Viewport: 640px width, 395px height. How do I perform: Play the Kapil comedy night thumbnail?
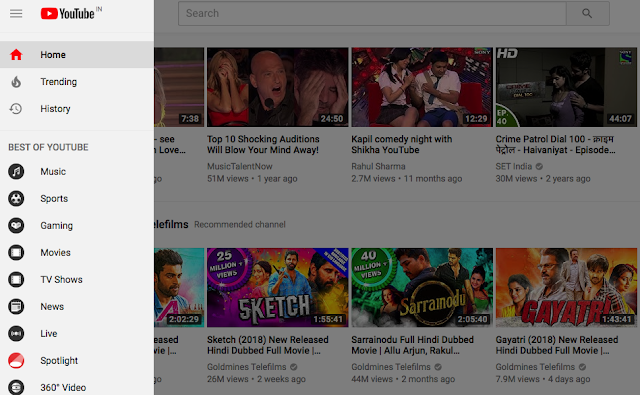422,87
